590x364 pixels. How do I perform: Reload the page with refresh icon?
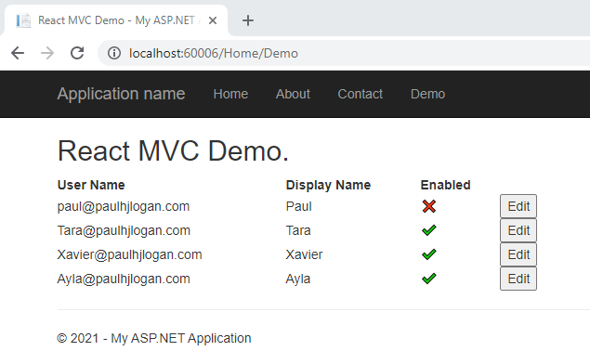click(x=77, y=53)
